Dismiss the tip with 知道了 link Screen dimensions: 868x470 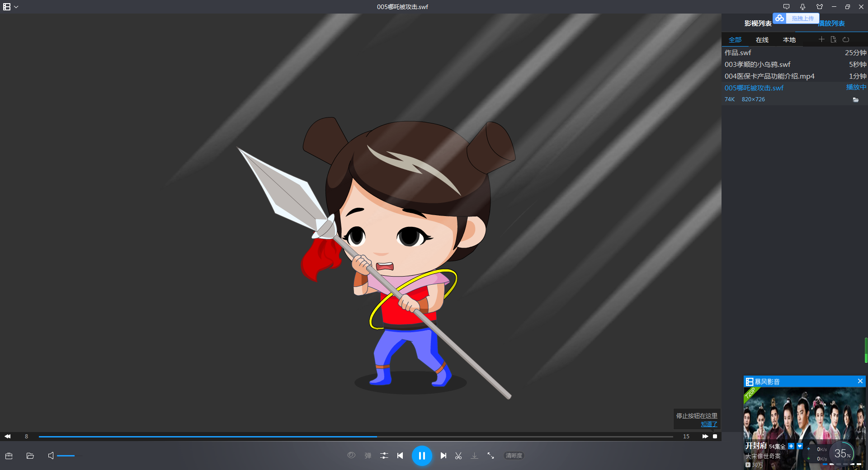point(709,424)
